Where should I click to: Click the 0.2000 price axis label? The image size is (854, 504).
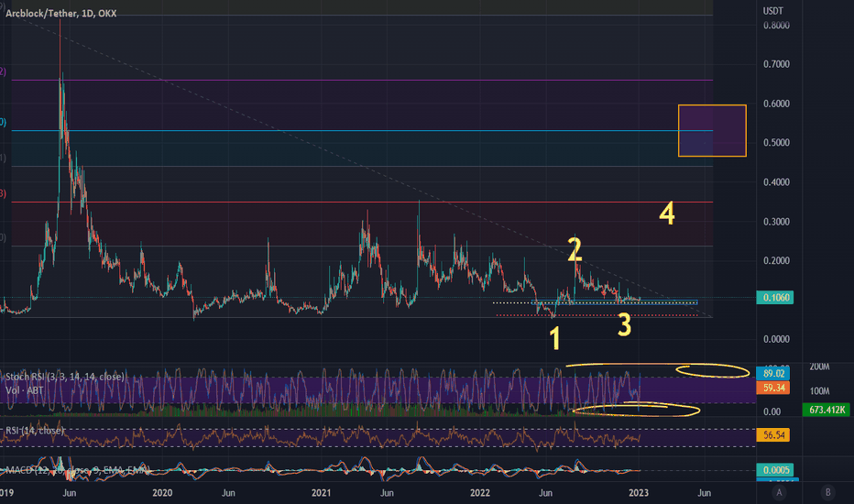click(776, 260)
